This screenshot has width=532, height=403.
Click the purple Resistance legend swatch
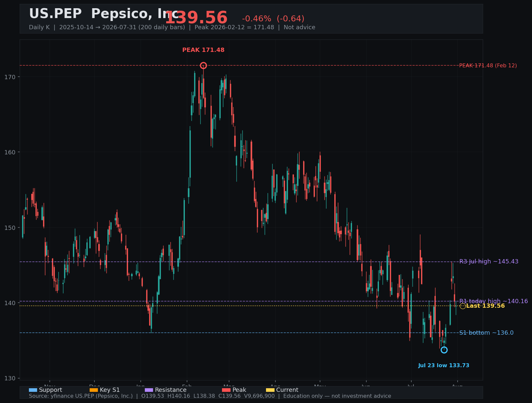tap(149, 390)
